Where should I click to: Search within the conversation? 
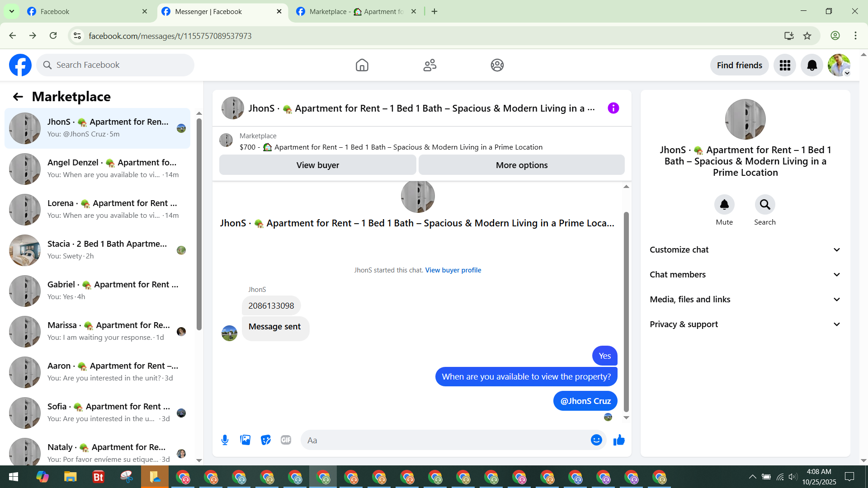(x=765, y=205)
